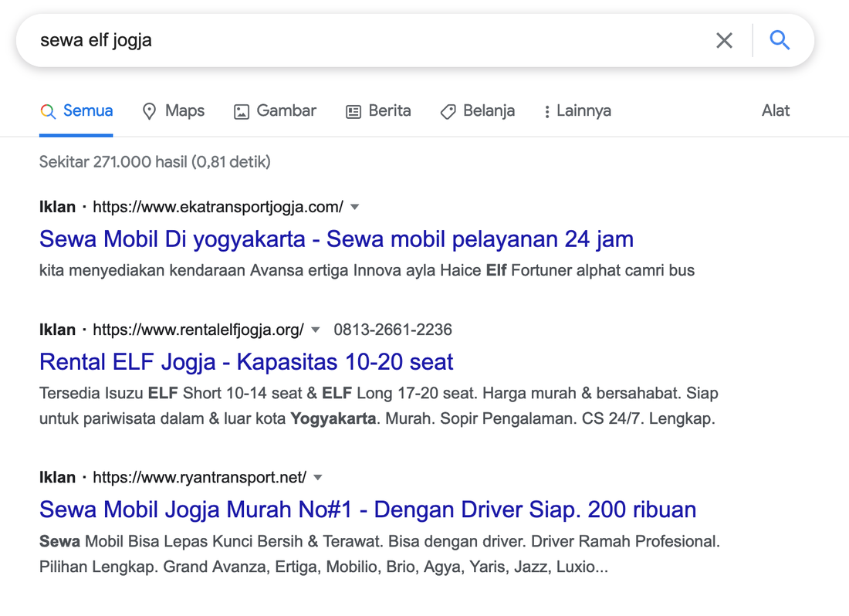Open the Alat search tools
Viewport: 849px width, 616px height.
point(775,111)
